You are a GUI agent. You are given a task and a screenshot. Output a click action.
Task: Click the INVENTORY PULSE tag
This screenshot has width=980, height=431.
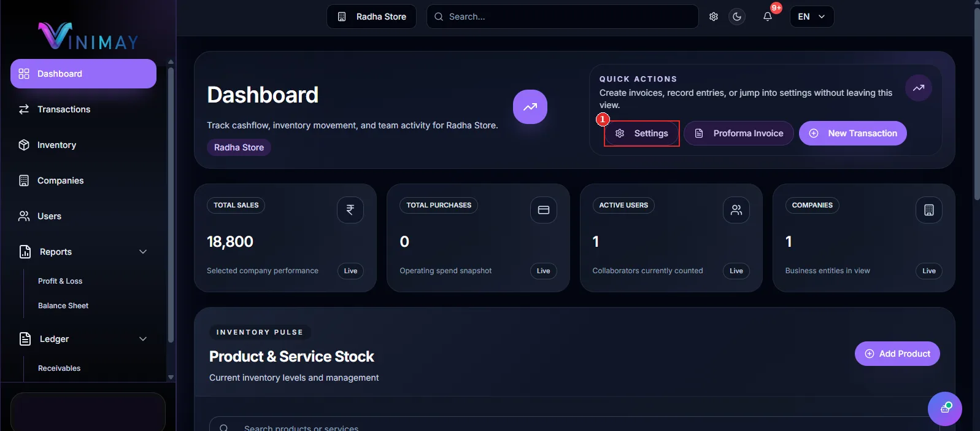coord(260,332)
